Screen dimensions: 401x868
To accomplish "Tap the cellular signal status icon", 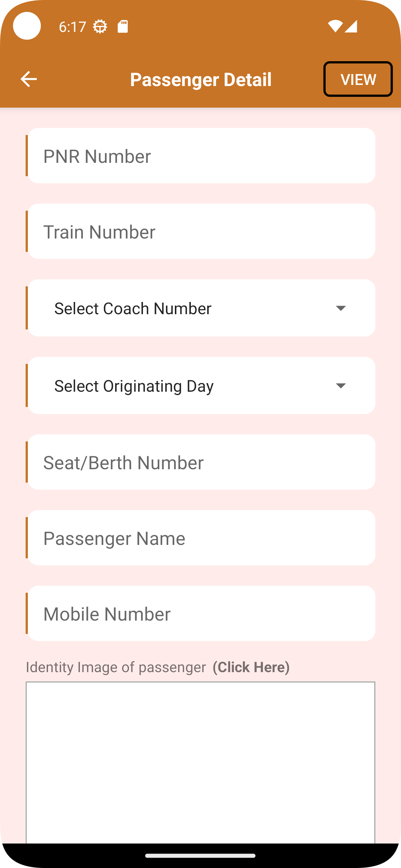I will (x=351, y=26).
